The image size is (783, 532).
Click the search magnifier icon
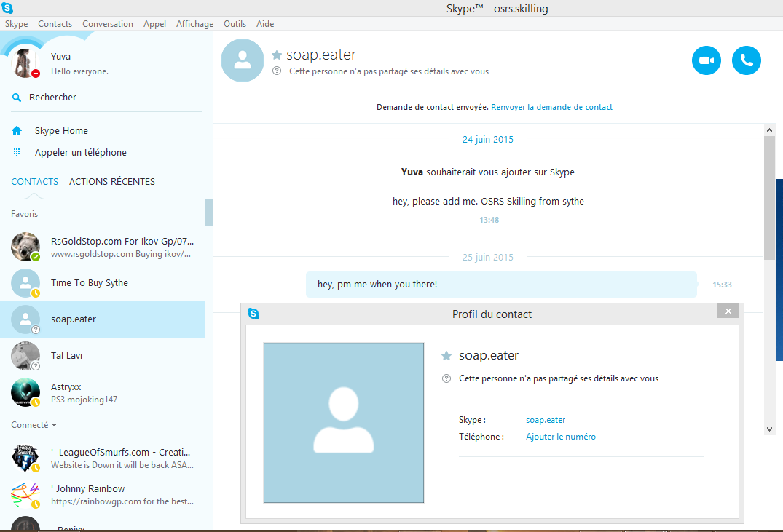coord(17,98)
